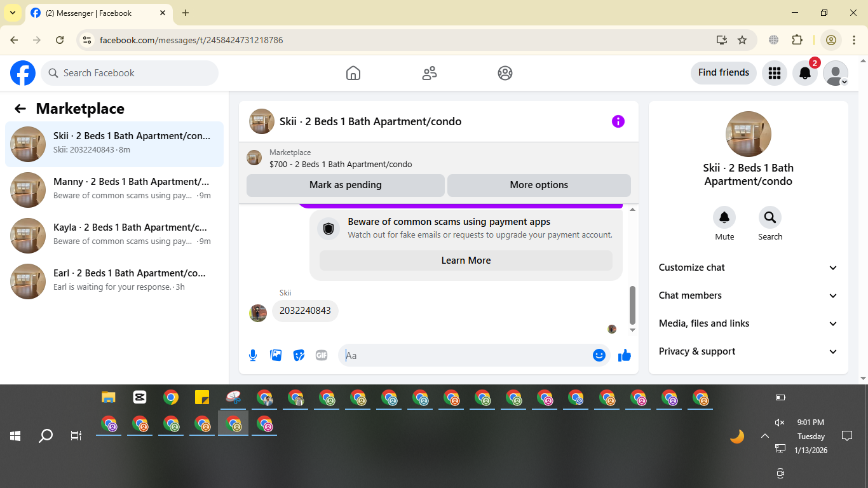Open Chrome tab search dropdown arrow
Image resolution: width=868 pixels, height=488 pixels.
pos(12,13)
